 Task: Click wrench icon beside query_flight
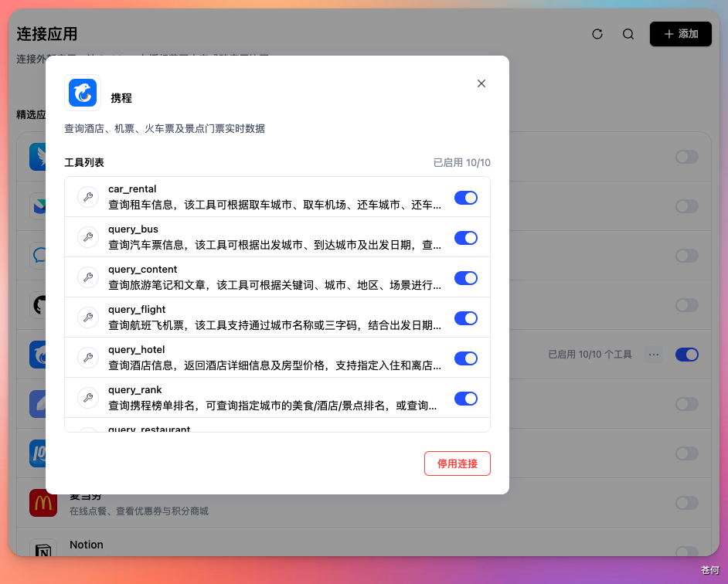click(88, 317)
